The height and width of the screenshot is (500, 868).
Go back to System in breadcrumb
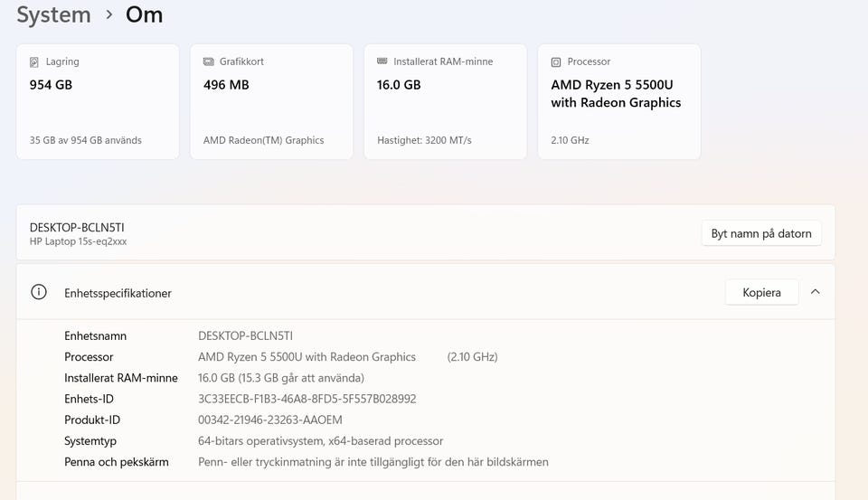(53, 15)
